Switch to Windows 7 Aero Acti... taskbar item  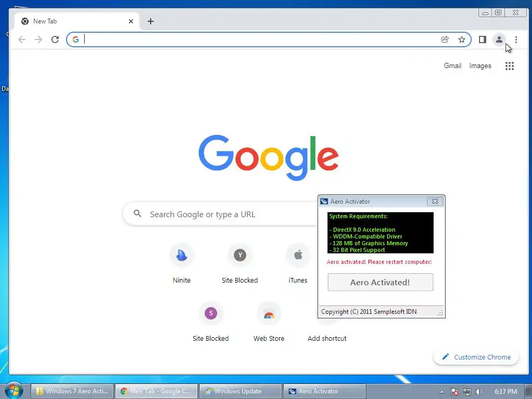72,391
